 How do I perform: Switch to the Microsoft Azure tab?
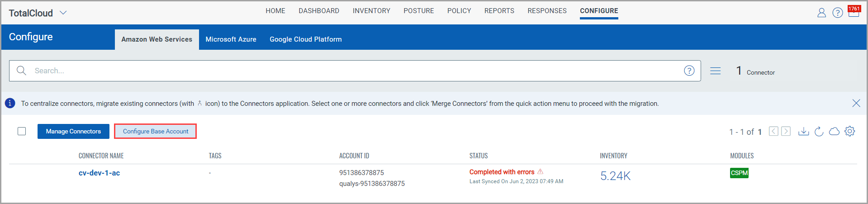[x=231, y=39]
